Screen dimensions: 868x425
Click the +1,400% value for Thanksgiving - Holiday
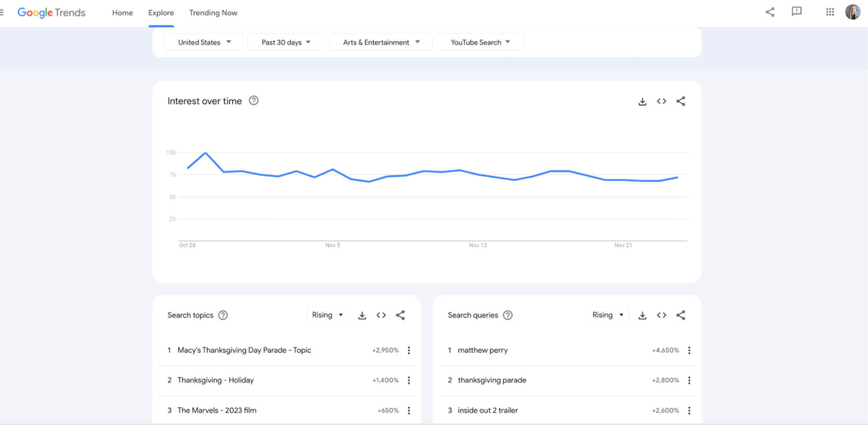385,380
